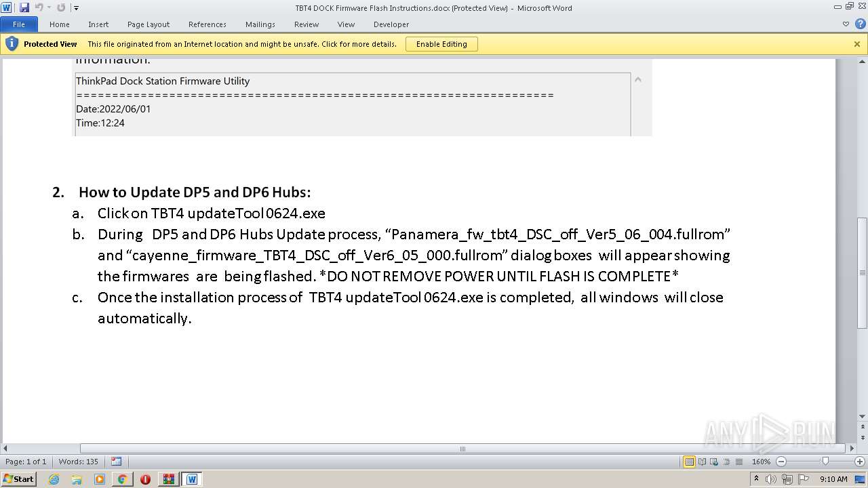
Task: Click Words: 135 count in status bar
Action: pos(79,462)
